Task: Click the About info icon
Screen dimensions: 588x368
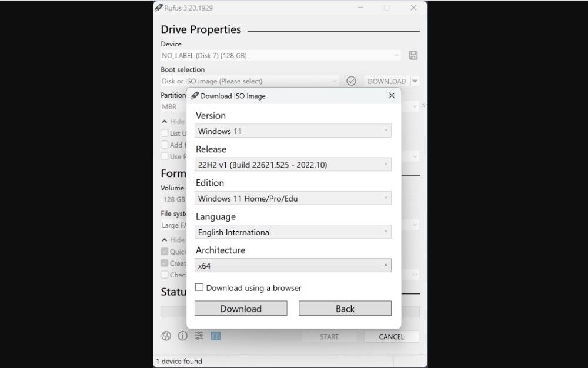Action: (183, 336)
